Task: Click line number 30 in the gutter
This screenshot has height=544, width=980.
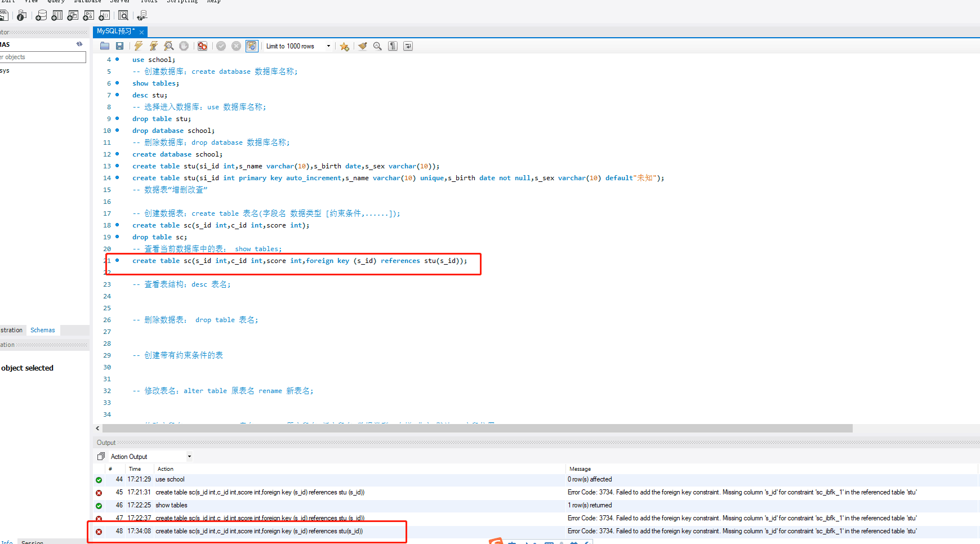Action: (107, 367)
